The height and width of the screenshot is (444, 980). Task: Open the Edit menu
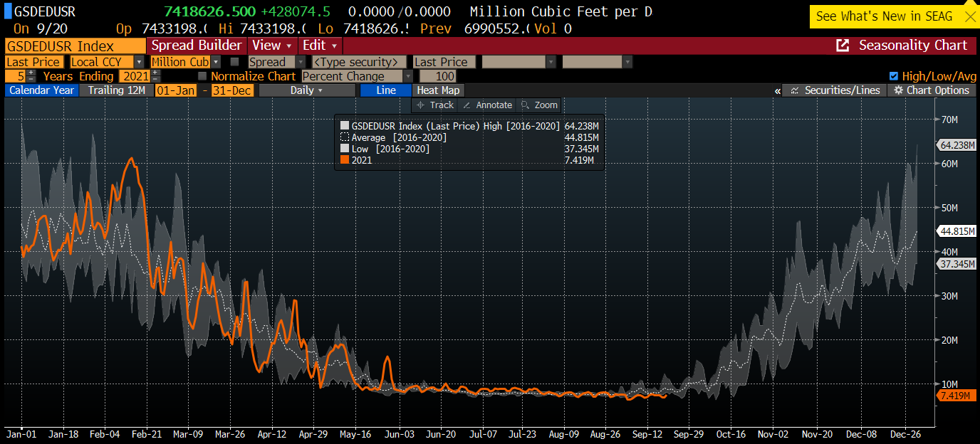point(319,46)
